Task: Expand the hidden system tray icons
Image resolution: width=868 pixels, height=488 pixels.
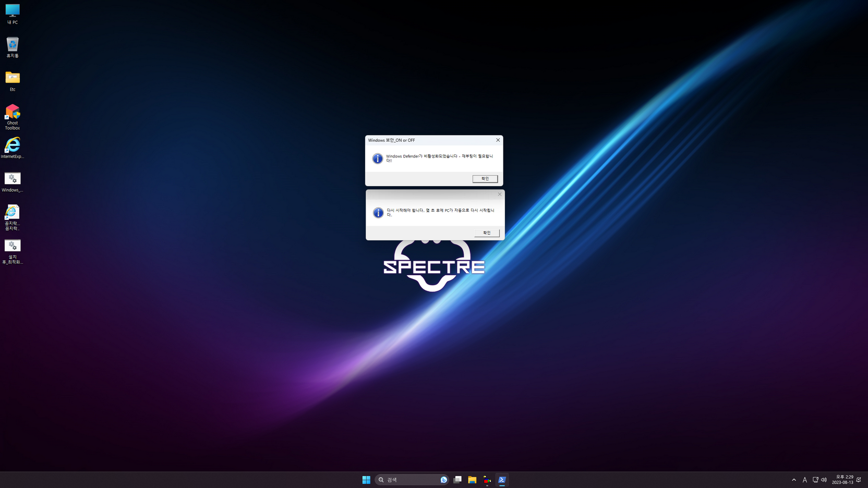Action: point(794,480)
